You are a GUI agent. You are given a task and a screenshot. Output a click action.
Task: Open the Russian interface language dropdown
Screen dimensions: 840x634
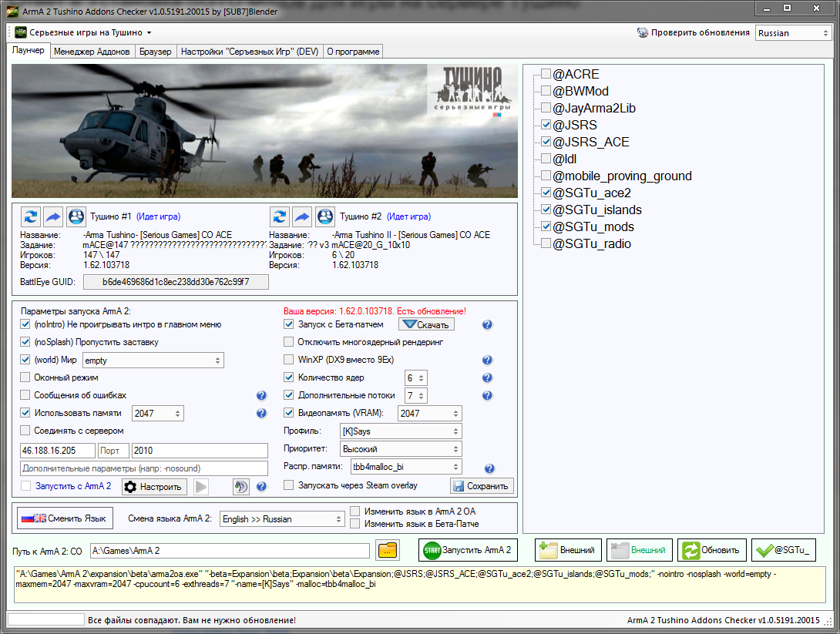pyautogui.click(x=794, y=33)
